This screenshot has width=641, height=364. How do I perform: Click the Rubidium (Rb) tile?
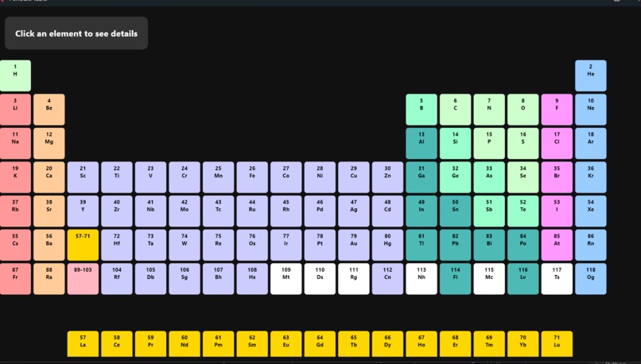(x=15, y=211)
